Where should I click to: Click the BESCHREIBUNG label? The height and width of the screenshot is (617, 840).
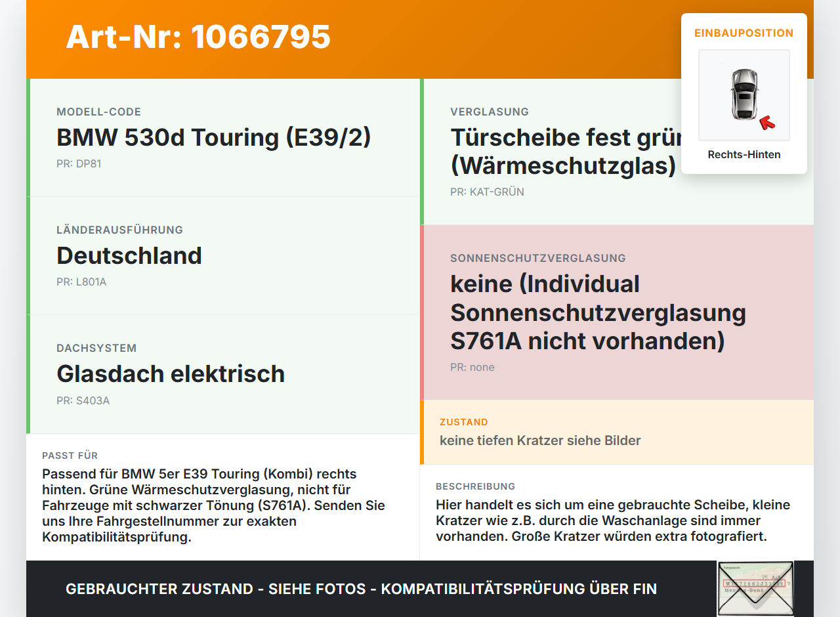(476, 486)
